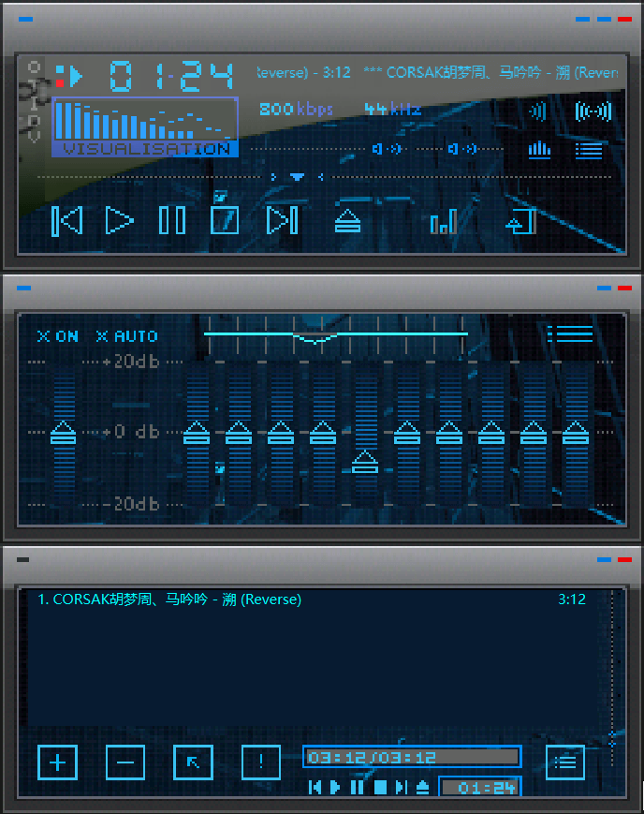Adjust the main volume slider knob
This screenshot has height=814, width=644.
coord(388,149)
